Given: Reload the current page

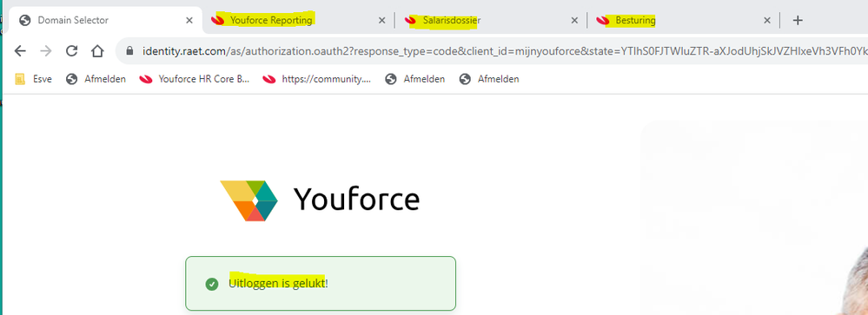Looking at the screenshot, I should coord(71,51).
